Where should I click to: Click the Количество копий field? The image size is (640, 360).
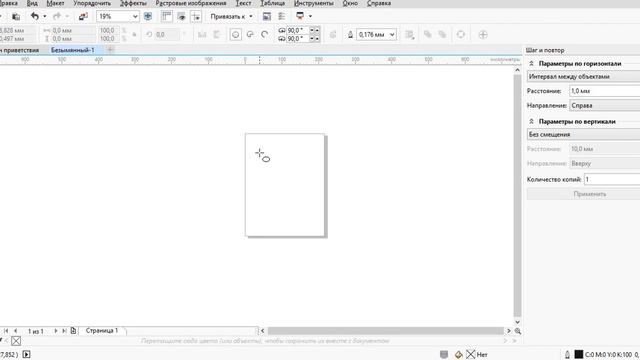[612, 179]
